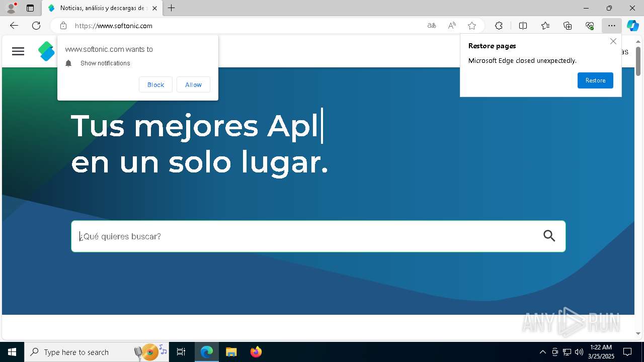The height and width of the screenshot is (362, 644).
Task: View site information lock icon
Action: [x=63, y=26]
